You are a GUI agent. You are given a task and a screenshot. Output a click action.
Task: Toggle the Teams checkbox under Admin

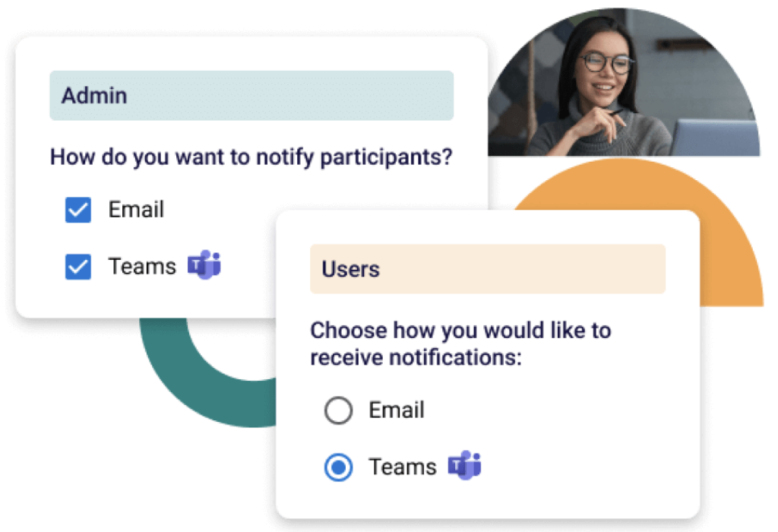pyautogui.click(x=78, y=267)
